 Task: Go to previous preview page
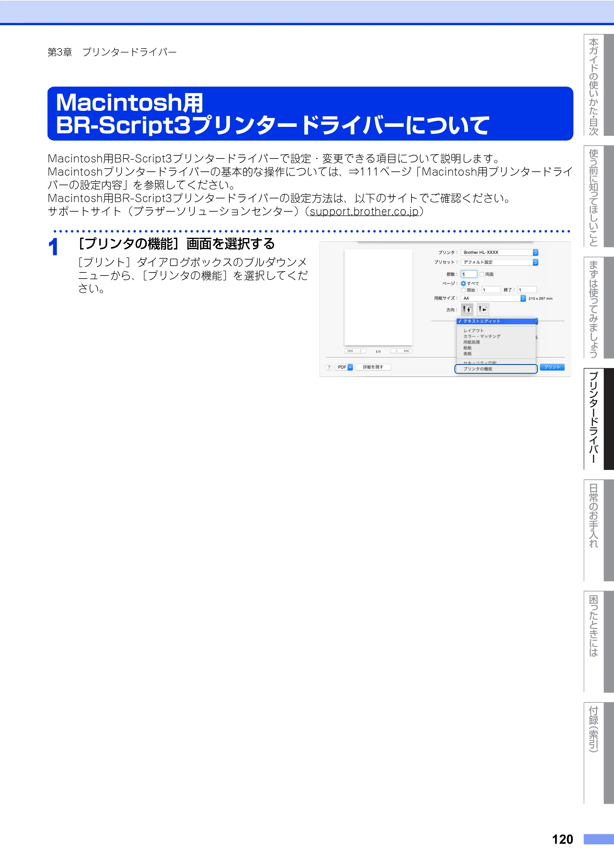361,351
